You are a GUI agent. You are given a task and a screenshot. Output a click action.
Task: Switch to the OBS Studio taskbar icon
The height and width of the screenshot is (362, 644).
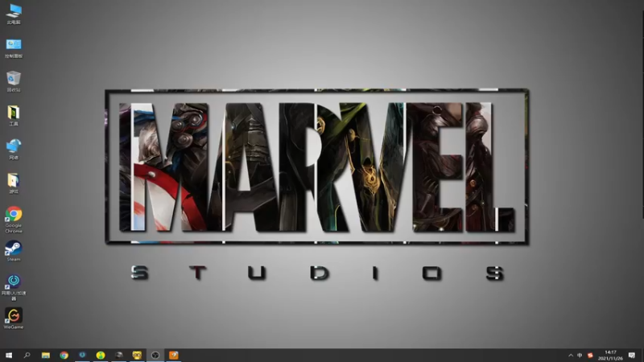pos(155,355)
